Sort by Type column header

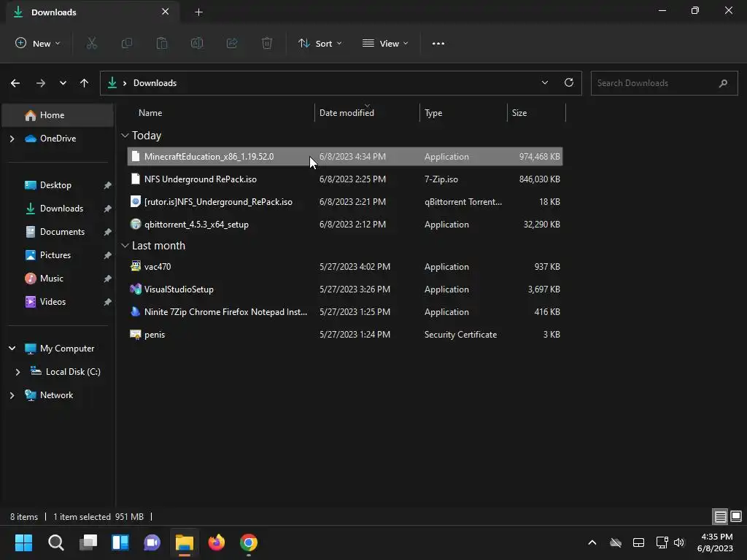(433, 113)
